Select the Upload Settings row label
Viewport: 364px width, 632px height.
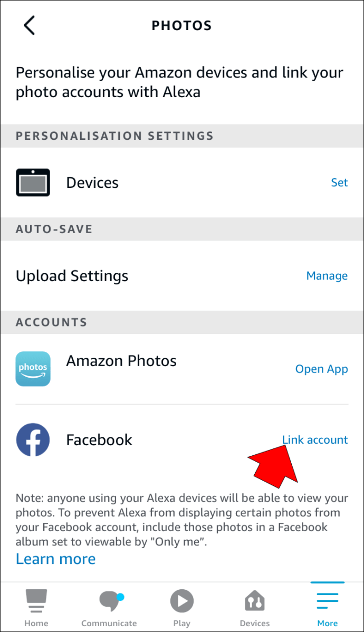tap(72, 276)
